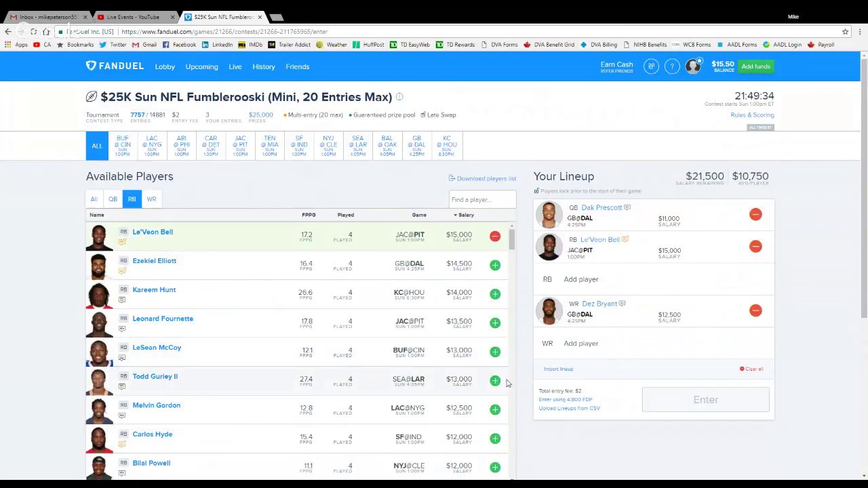Viewport: 868px width, 488px height.
Task: Remove Le'Veon Bell from Your Lineup panel
Action: pyautogui.click(x=755, y=246)
